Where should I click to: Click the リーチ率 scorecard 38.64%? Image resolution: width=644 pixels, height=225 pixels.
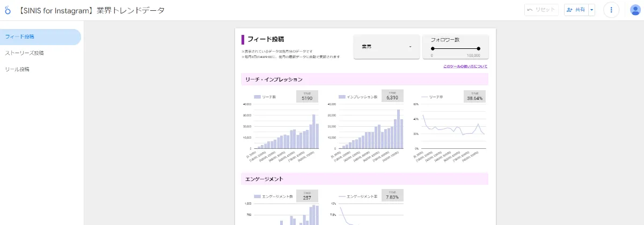474,96
